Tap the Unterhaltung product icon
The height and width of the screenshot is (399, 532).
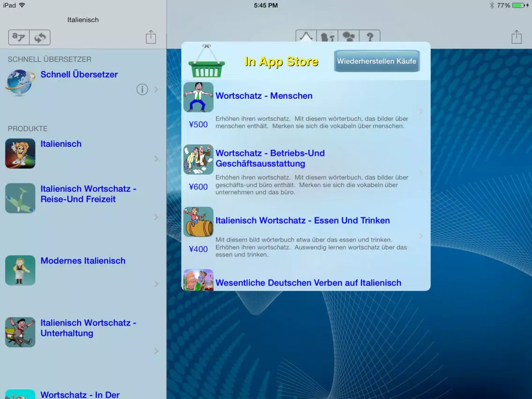tap(20, 332)
